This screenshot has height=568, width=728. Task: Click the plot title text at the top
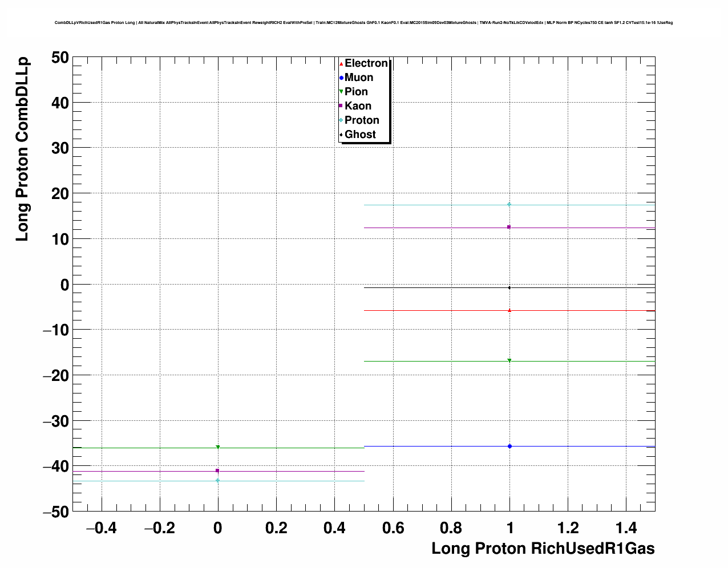click(363, 23)
